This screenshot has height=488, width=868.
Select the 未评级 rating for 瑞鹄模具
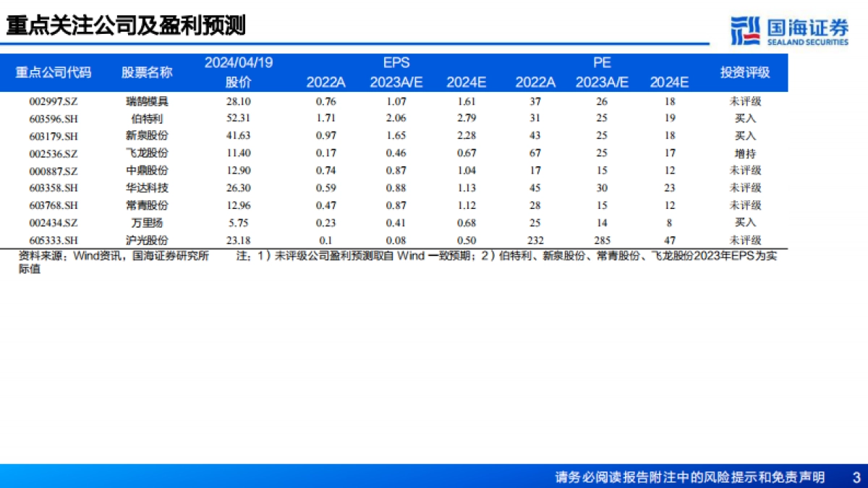coord(744,101)
